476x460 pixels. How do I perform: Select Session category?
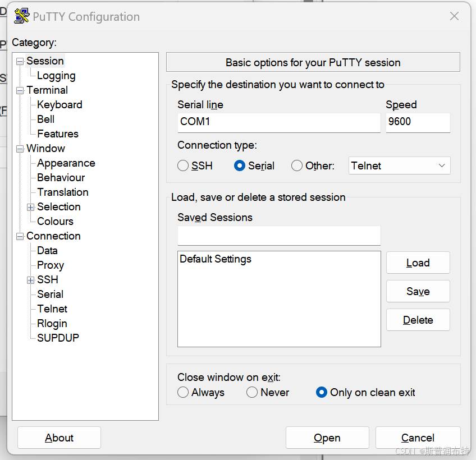click(x=45, y=61)
